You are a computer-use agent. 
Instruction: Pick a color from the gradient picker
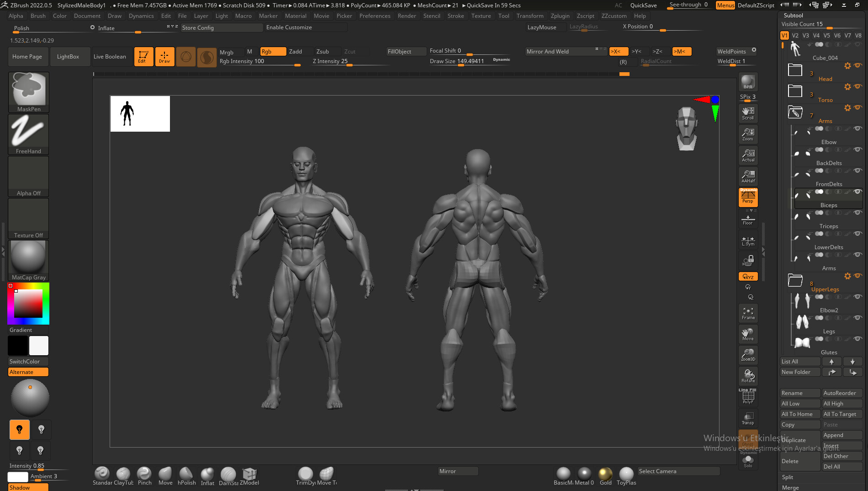(x=28, y=303)
